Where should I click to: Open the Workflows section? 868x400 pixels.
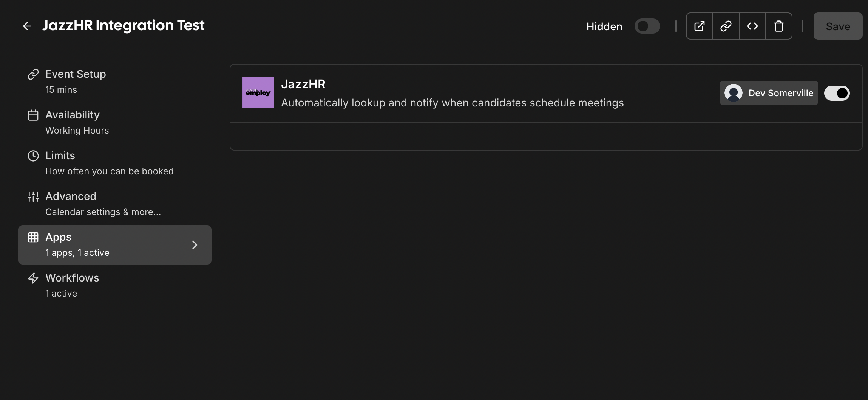[72, 278]
